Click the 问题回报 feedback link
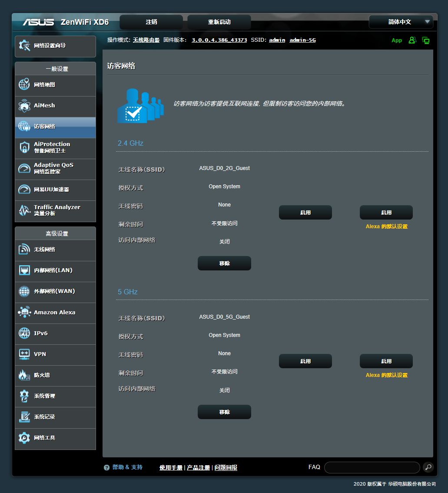 tap(226, 467)
